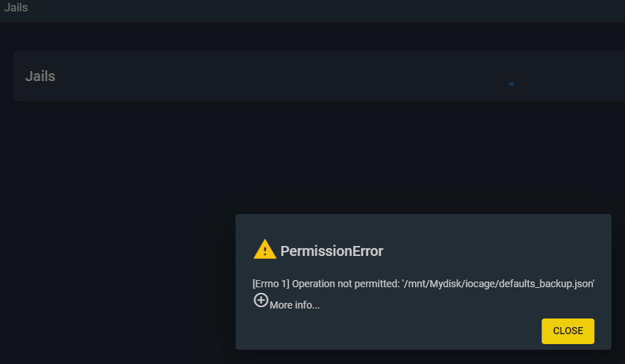Click the blue loading spinner in Jails card

(511, 84)
